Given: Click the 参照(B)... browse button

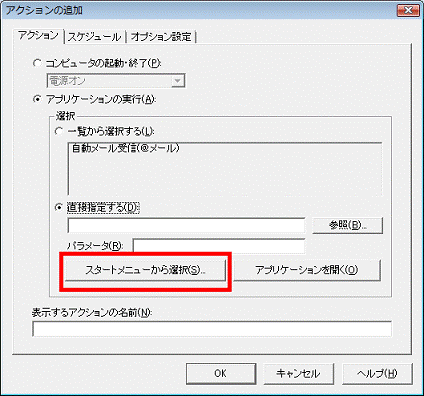Looking at the screenshot, I should pyautogui.click(x=347, y=226).
